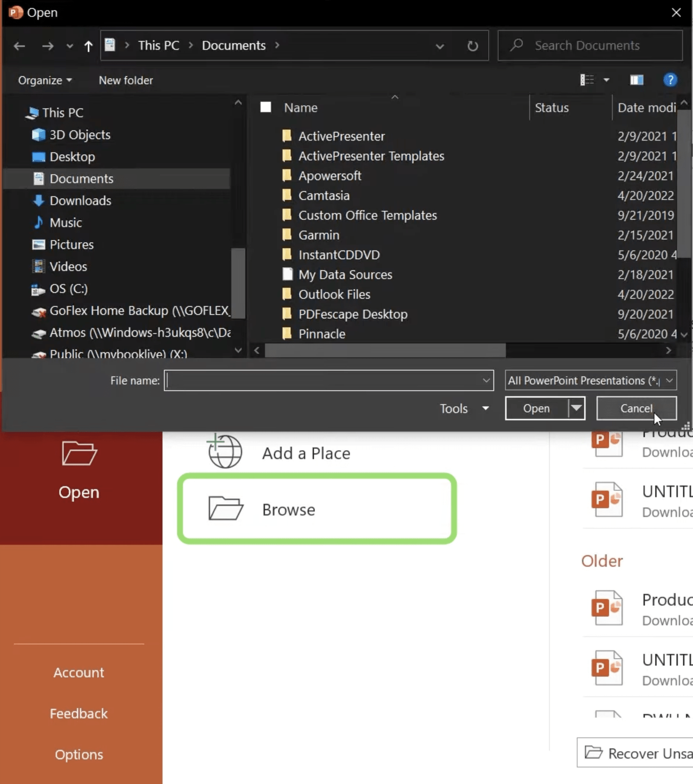
Task: Click Open tab in PowerPoint backstage
Action: (x=79, y=470)
